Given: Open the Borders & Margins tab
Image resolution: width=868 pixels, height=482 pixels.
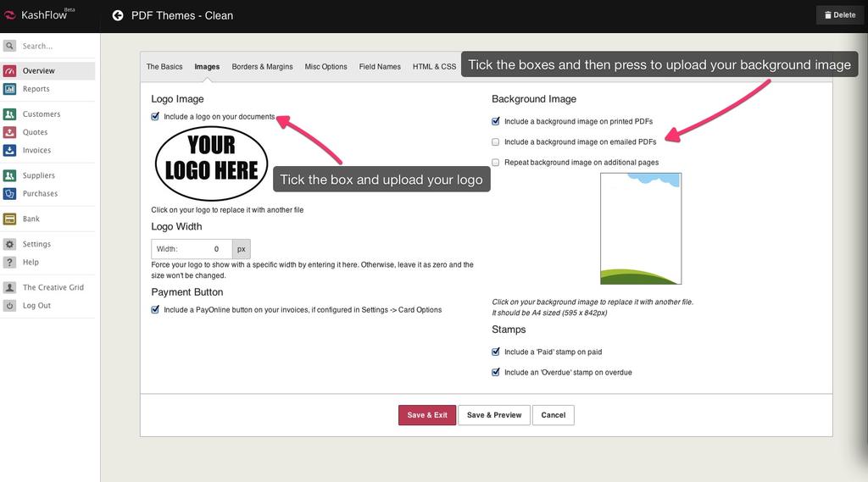Looking at the screenshot, I should click(262, 67).
